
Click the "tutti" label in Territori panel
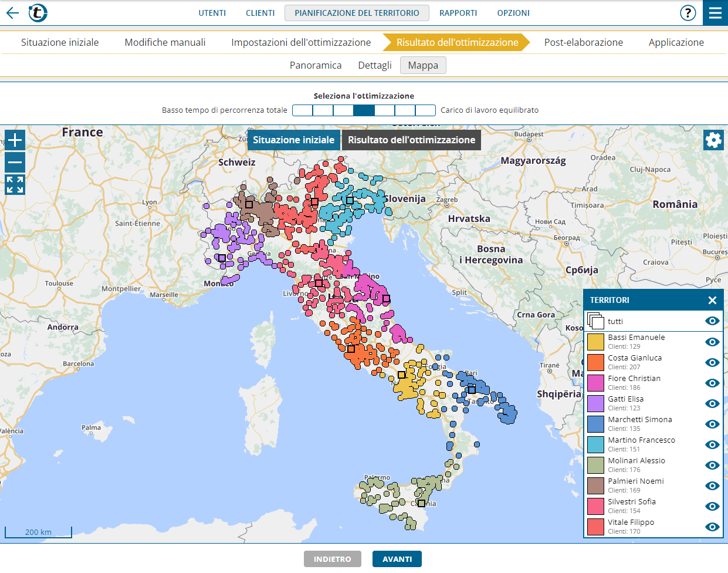coord(615,321)
